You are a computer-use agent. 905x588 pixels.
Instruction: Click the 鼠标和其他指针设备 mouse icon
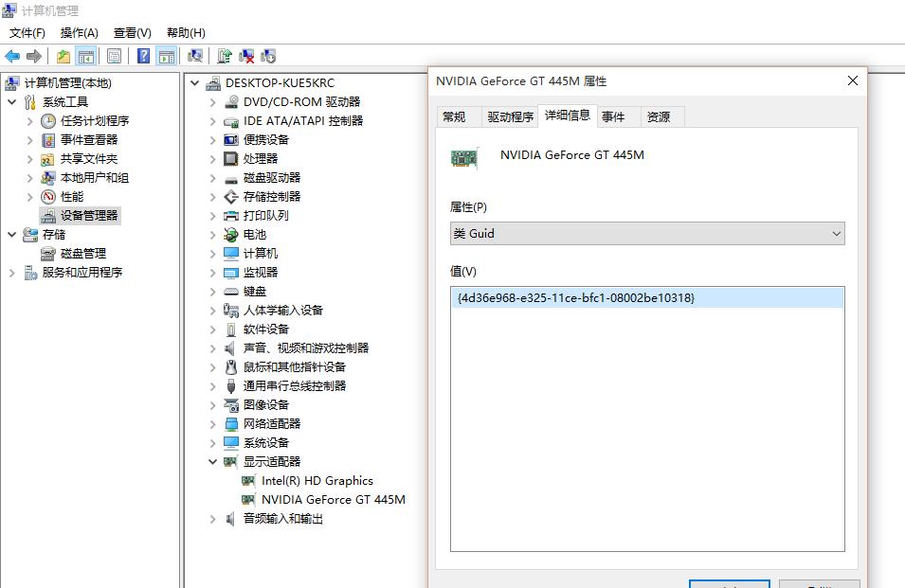(x=231, y=367)
